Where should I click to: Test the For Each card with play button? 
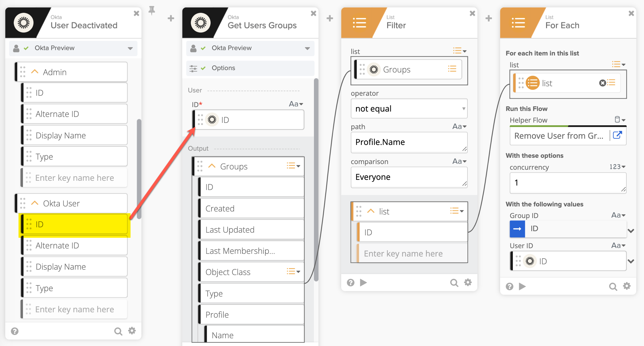coord(522,286)
